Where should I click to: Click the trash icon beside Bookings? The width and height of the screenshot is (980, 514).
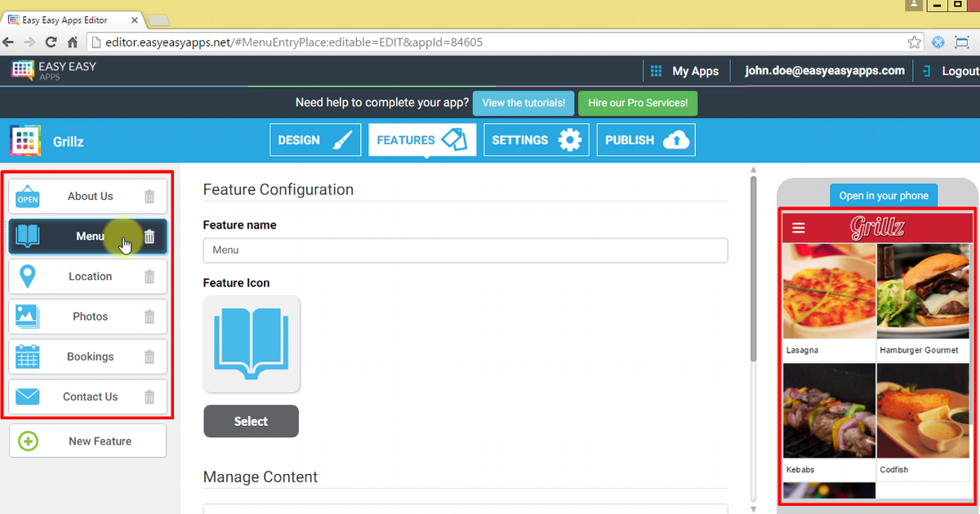click(149, 357)
